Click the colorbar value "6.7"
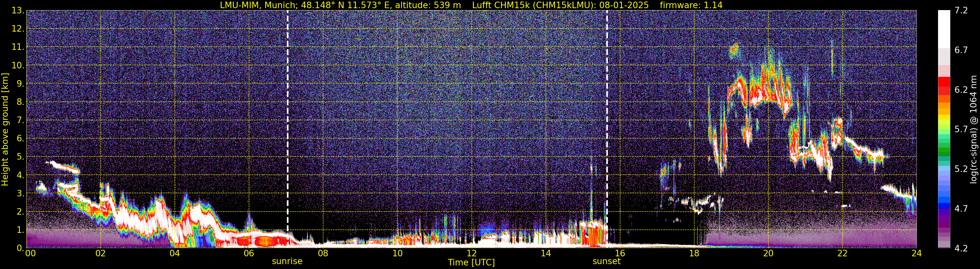The height and width of the screenshot is (269, 980). [x=961, y=50]
